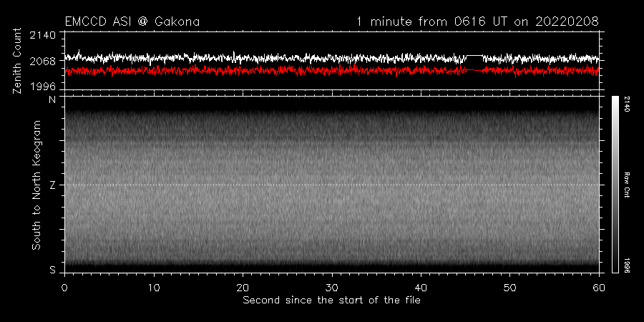The height and width of the screenshot is (322, 644).
Task: Click the 40 second tick label
Action: click(421, 288)
